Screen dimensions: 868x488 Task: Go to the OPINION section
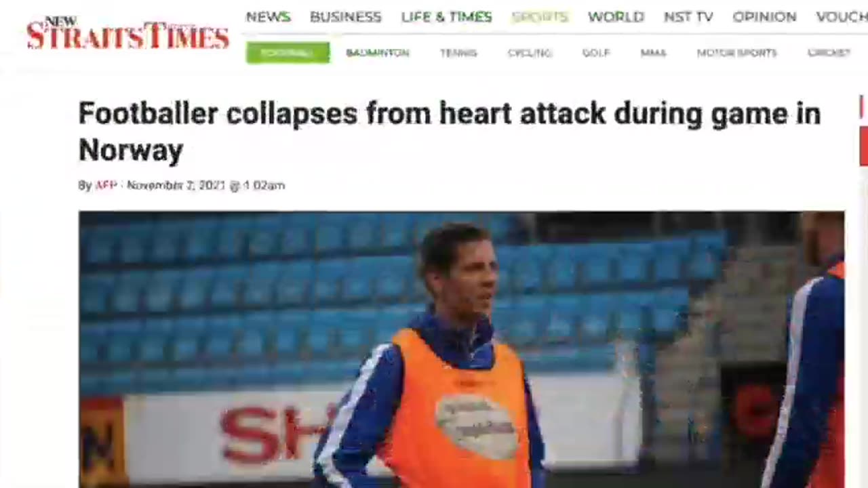pyautogui.click(x=764, y=17)
